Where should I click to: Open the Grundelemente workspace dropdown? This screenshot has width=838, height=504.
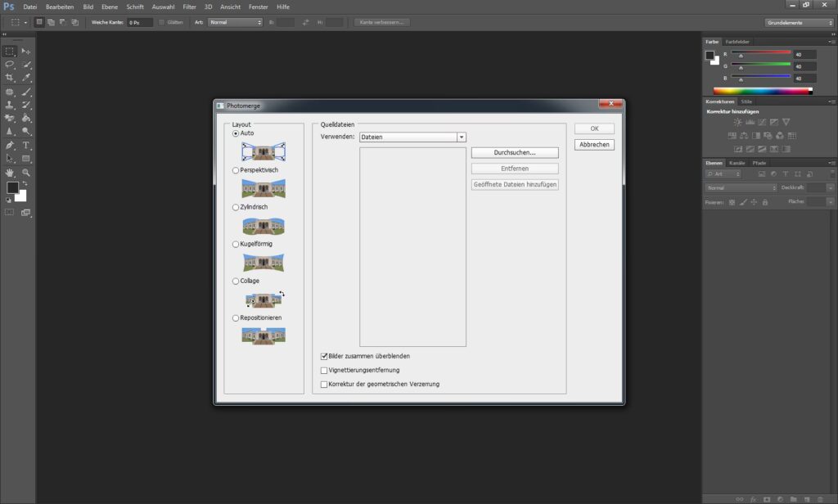(x=799, y=22)
